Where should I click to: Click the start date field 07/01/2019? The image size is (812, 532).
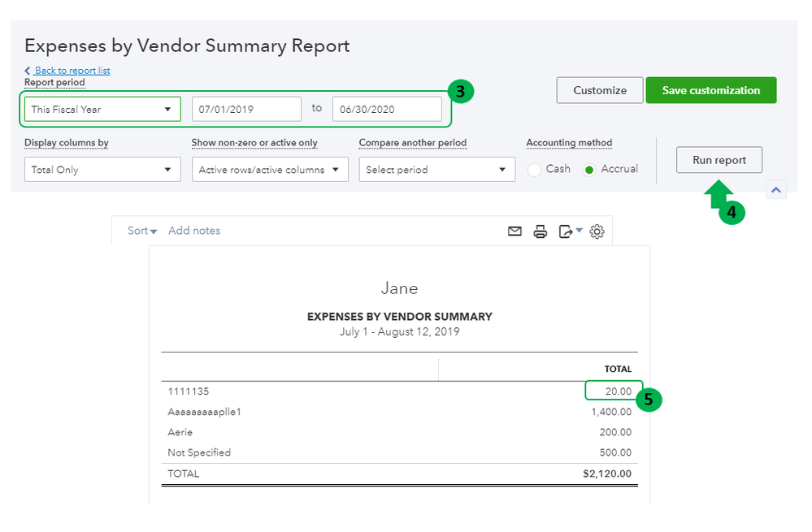pyautogui.click(x=246, y=109)
